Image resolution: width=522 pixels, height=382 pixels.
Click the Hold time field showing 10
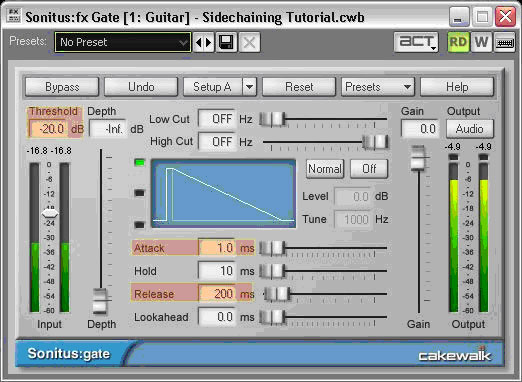coord(217,271)
